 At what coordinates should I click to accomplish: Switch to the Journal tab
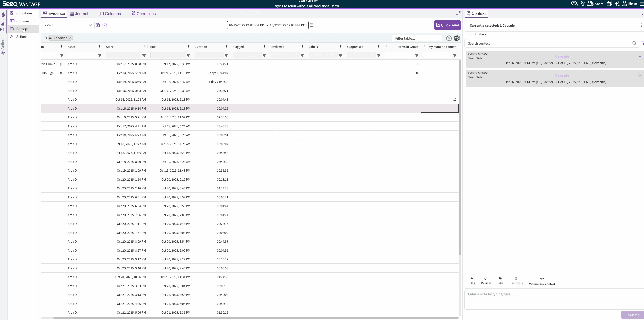(79, 14)
